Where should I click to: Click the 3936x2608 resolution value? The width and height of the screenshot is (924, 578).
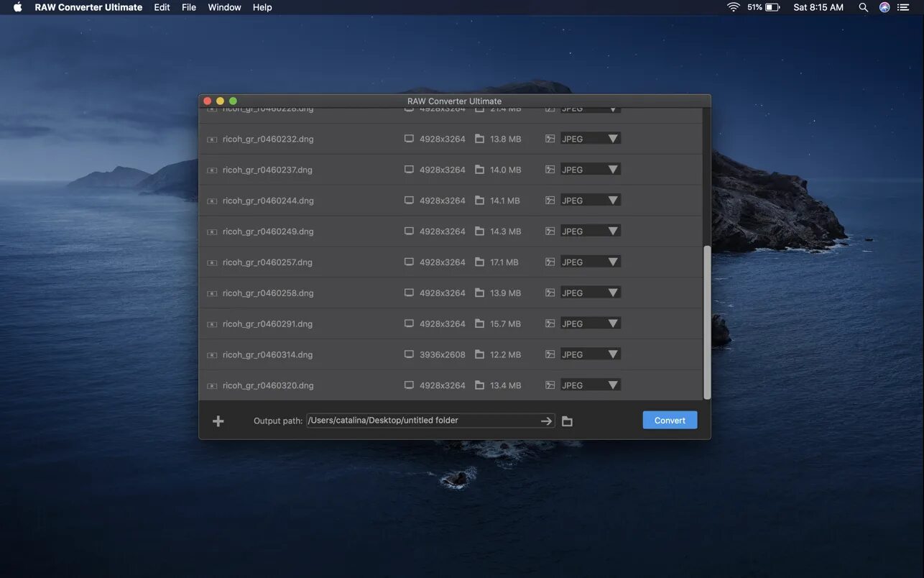pyautogui.click(x=443, y=355)
